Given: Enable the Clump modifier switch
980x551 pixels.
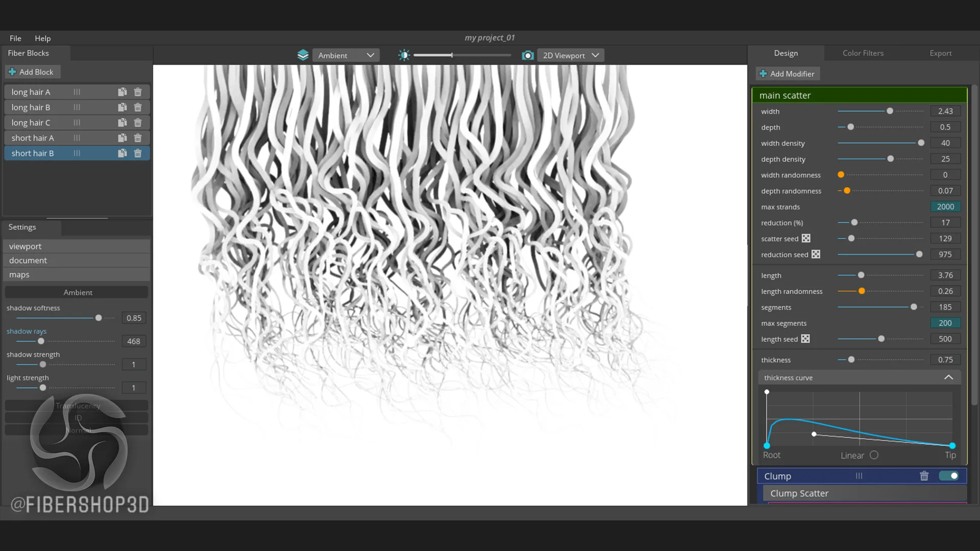Looking at the screenshot, I should point(949,476).
